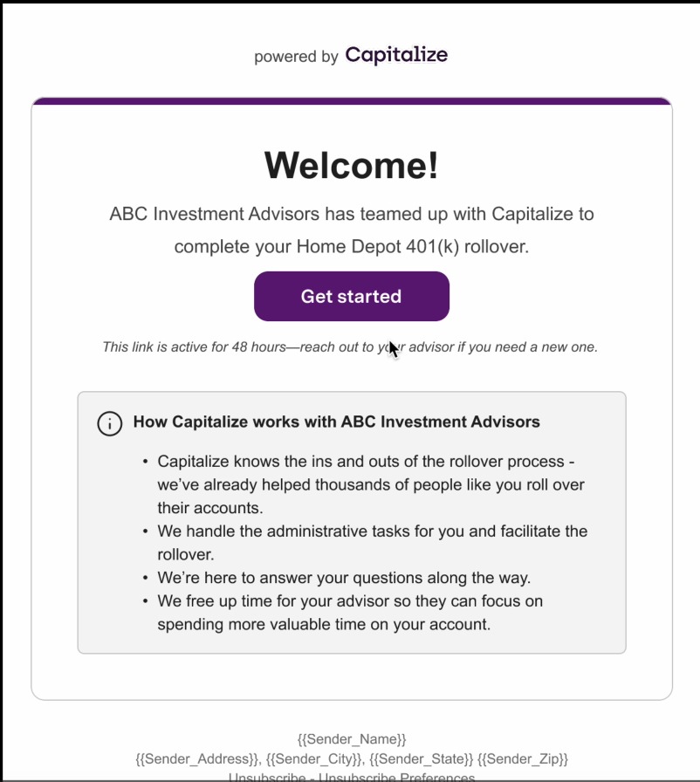Viewport: 700px width, 782px height.
Task: Click the 48-hours expiration notice
Action: pyautogui.click(x=351, y=346)
